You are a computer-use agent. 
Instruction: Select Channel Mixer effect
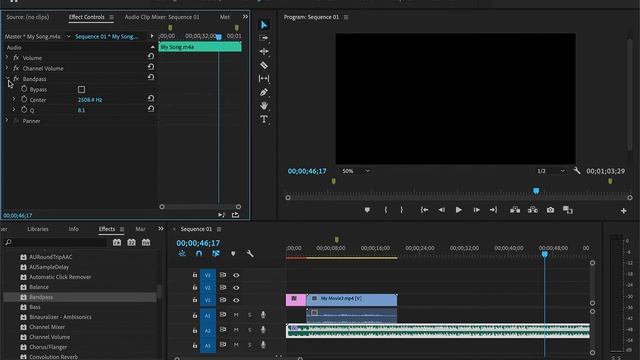click(47, 327)
